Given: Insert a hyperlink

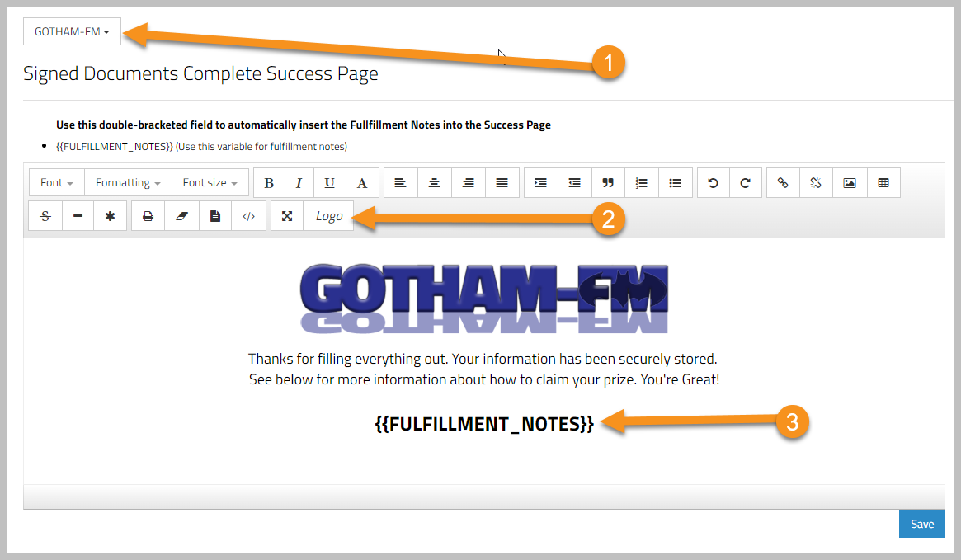Looking at the screenshot, I should coord(784,182).
